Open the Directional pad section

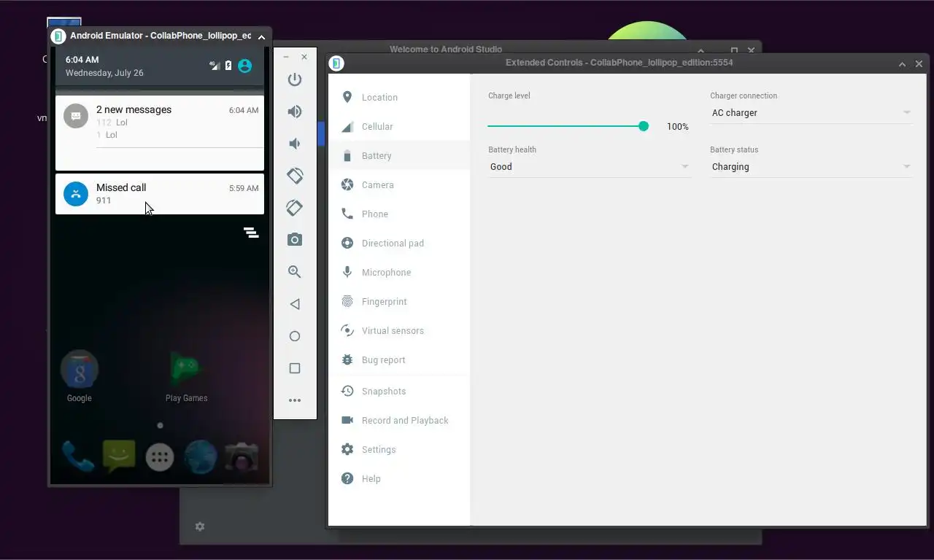point(399,243)
